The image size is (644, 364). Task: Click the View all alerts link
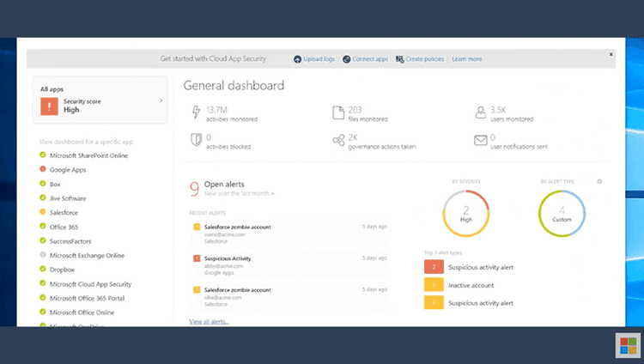(209, 322)
